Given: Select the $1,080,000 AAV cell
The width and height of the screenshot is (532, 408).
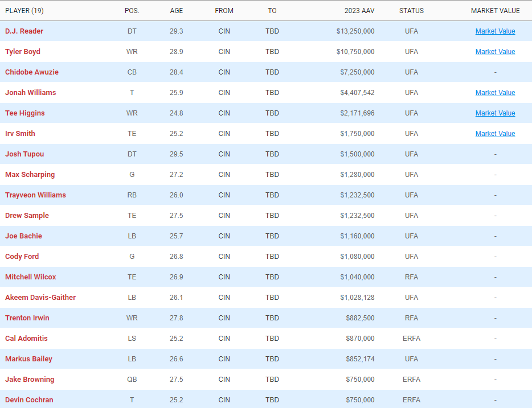Looking at the screenshot, I should coord(357,257).
